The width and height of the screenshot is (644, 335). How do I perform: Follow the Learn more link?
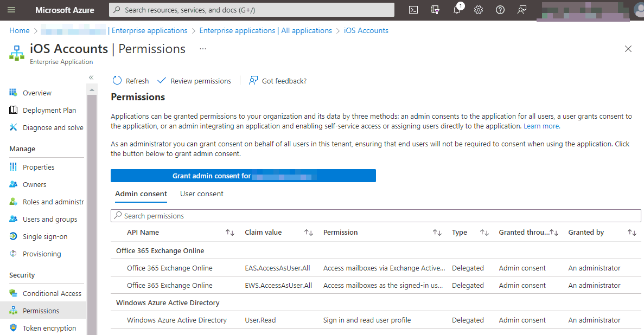(x=542, y=126)
